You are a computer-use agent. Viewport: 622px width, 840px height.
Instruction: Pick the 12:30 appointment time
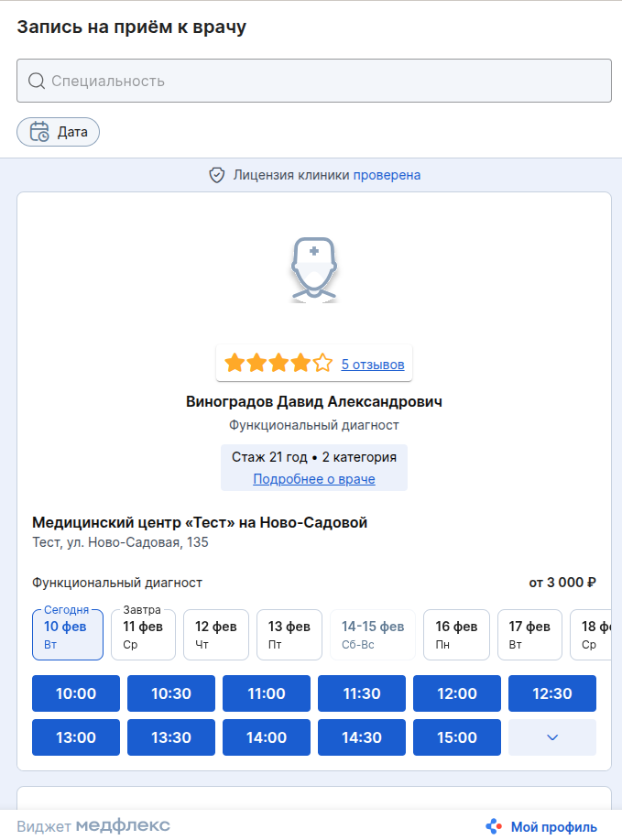tap(551, 693)
